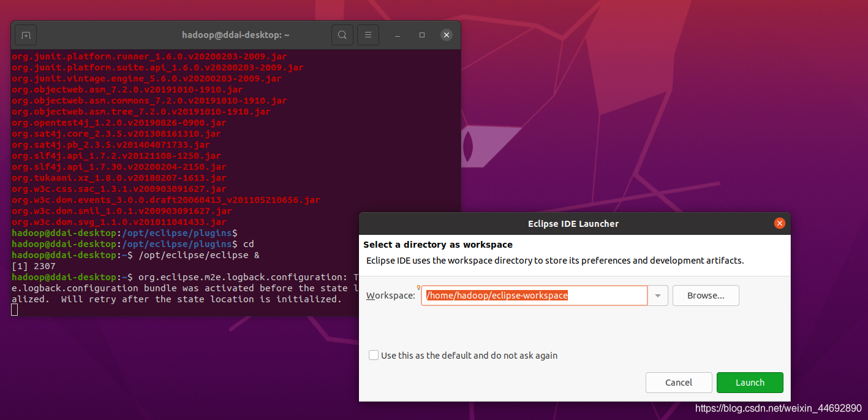Screen dimensions: 868x420
Task: Close the Eclipse IDE Launcher with the orange X
Action: pyautogui.click(x=779, y=223)
